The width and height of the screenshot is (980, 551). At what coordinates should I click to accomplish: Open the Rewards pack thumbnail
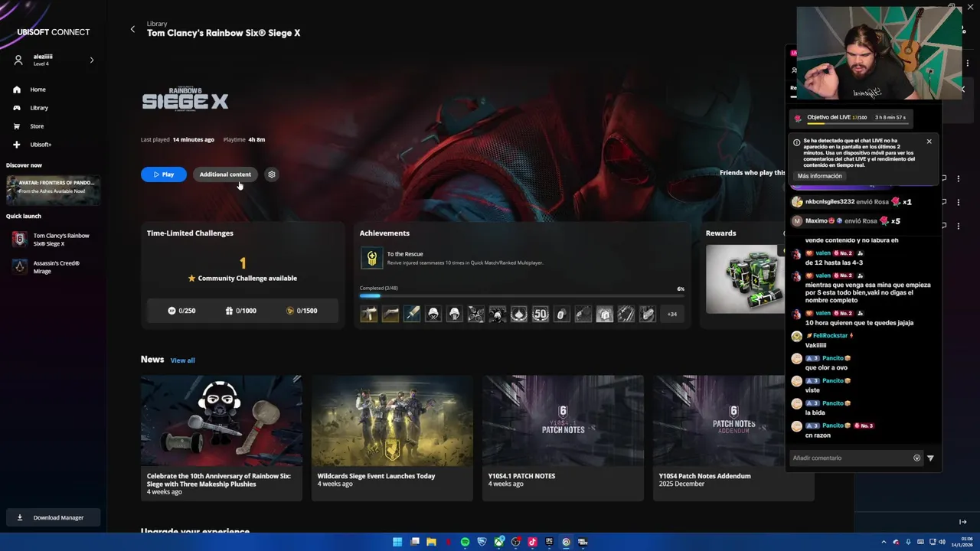click(745, 279)
